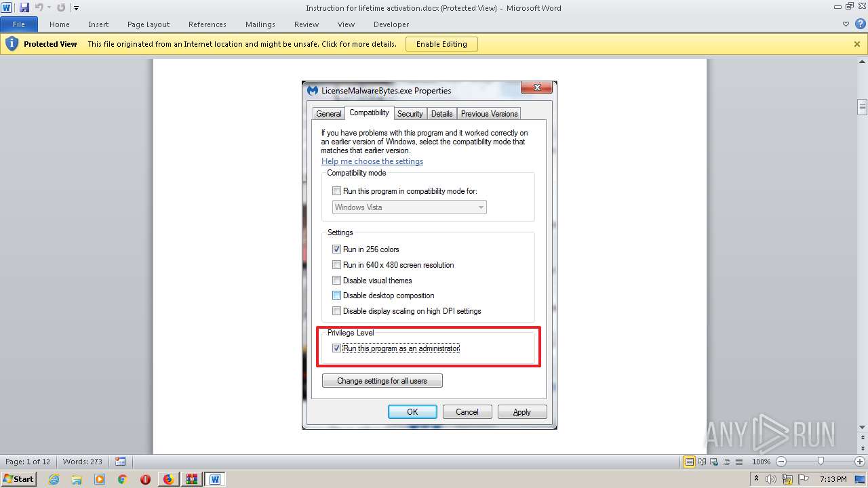Click the Help me choose the settings link

tap(372, 161)
